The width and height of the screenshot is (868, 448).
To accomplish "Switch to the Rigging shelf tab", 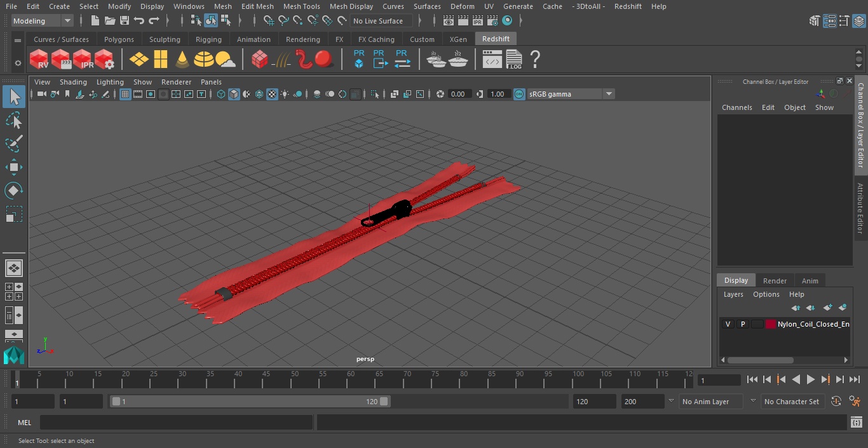I will click(208, 39).
